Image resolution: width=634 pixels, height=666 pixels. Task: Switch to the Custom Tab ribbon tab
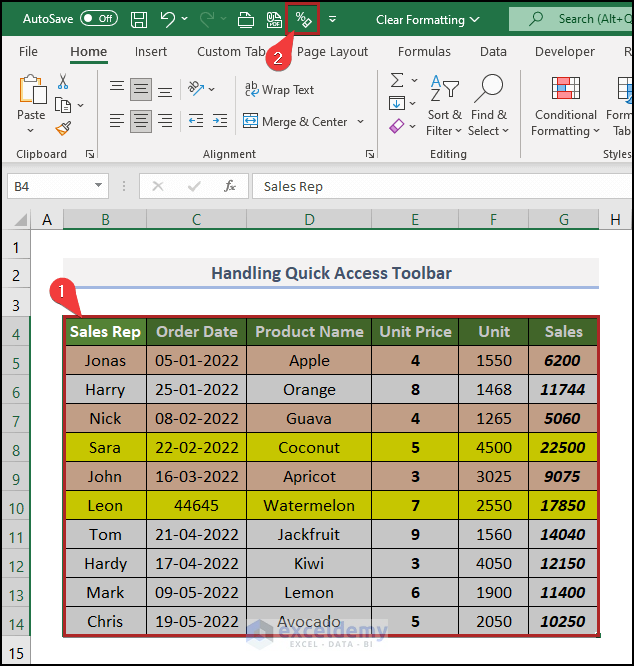click(x=231, y=52)
